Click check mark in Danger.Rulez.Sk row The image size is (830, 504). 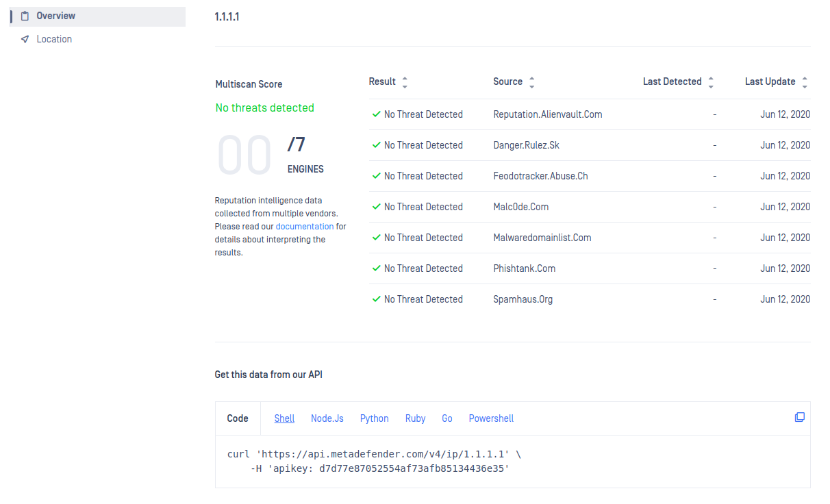click(376, 145)
